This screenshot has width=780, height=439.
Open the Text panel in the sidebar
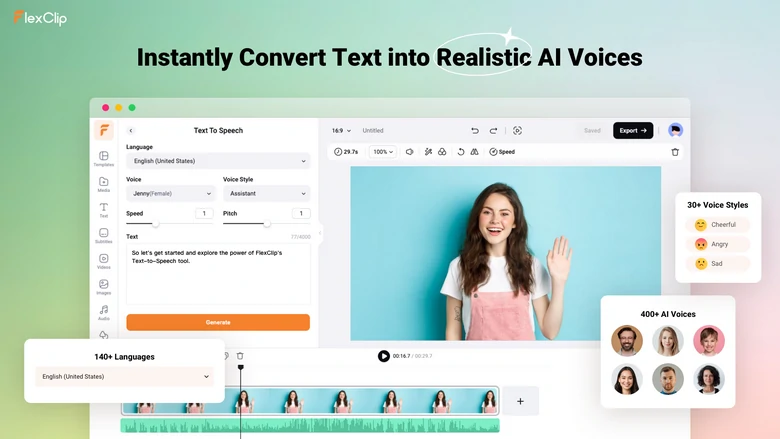click(103, 210)
